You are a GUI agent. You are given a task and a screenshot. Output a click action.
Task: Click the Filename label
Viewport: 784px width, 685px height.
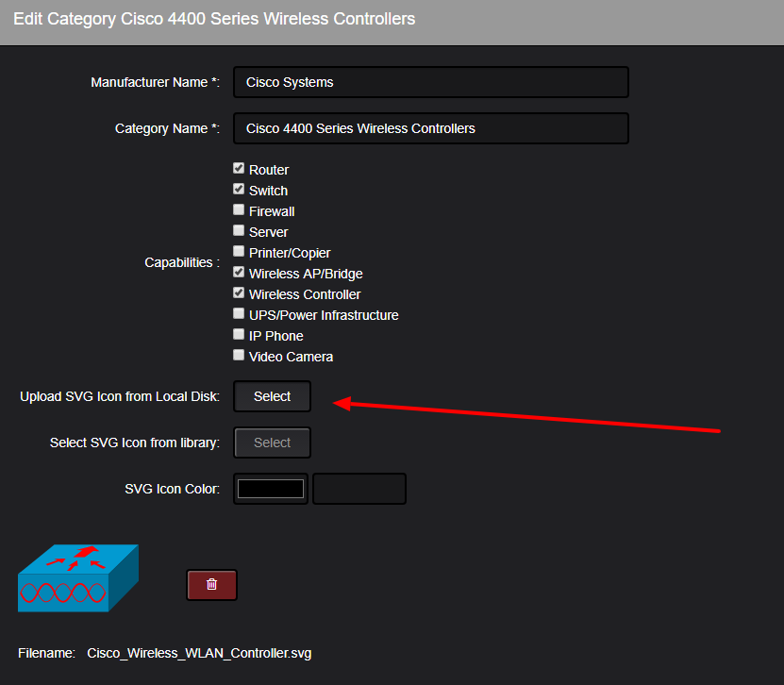pyautogui.click(x=46, y=654)
